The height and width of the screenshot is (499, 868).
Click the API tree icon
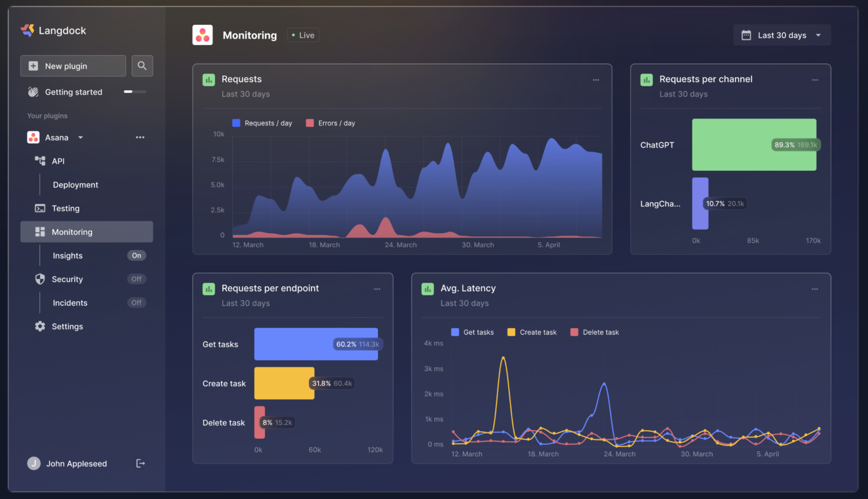[40, 161]
